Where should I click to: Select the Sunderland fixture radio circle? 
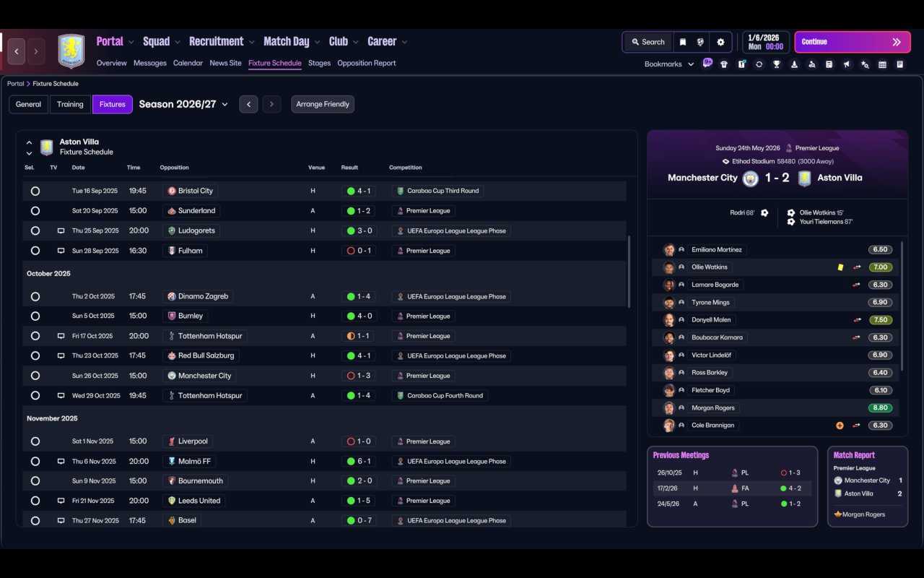(x=35, y=211)
